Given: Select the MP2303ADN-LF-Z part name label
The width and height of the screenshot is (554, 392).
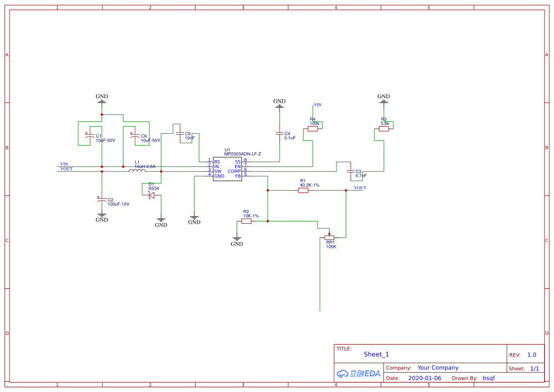Looking at the screenshot, I should [243, 154].
